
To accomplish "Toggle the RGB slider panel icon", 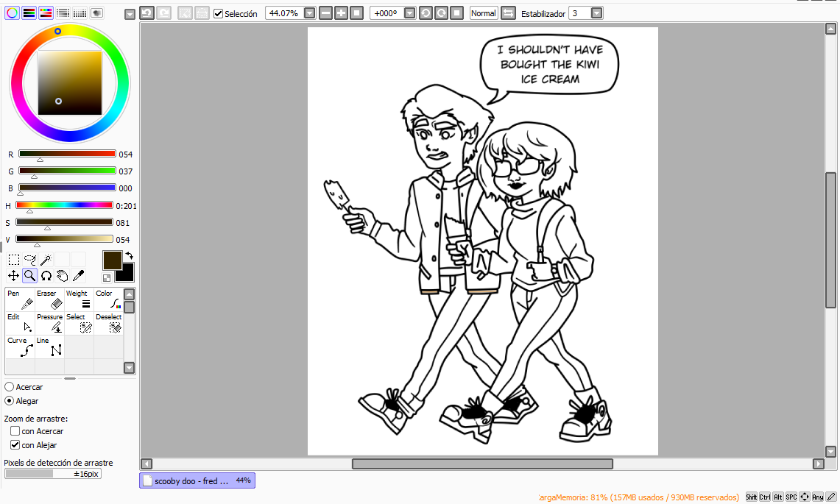I will click(29, 13).
